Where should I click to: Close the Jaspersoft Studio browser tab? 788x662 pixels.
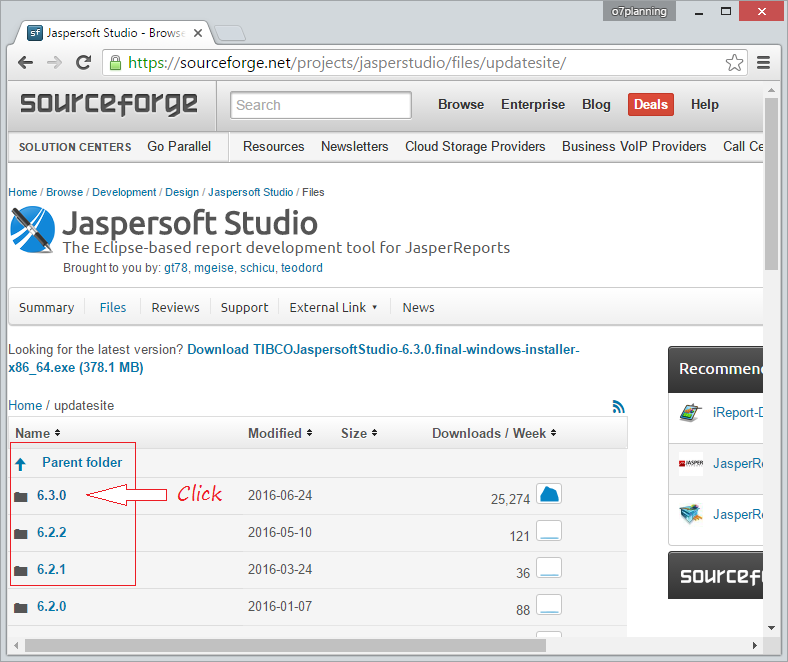[x=198, y=33]
